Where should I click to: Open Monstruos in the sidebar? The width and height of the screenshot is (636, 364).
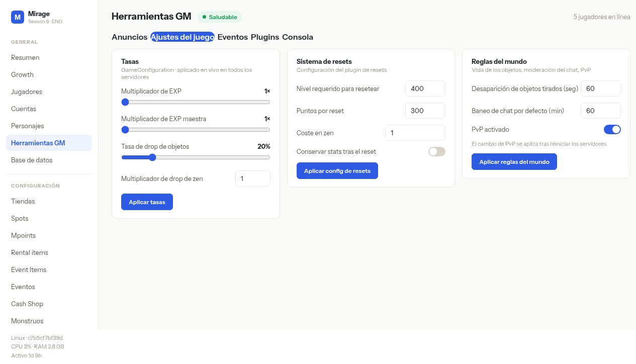pos(49,321)
